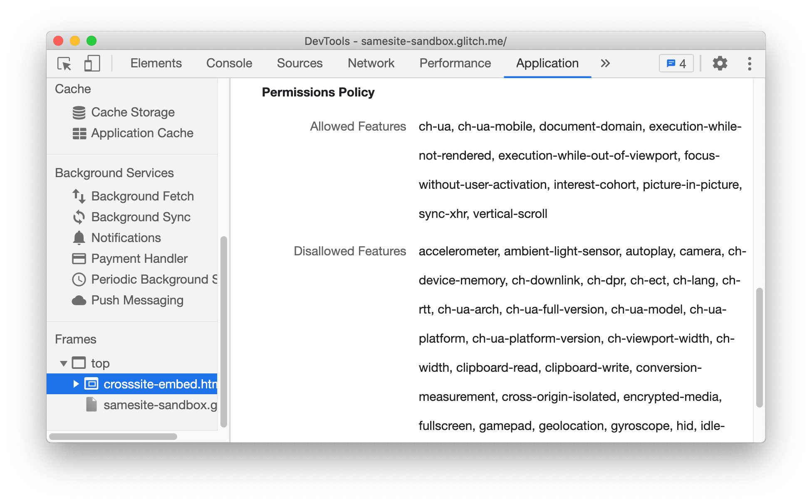Viewport: 812px width, 504px height.
Task: Click the element selector icon
Action: pos(64,63)
